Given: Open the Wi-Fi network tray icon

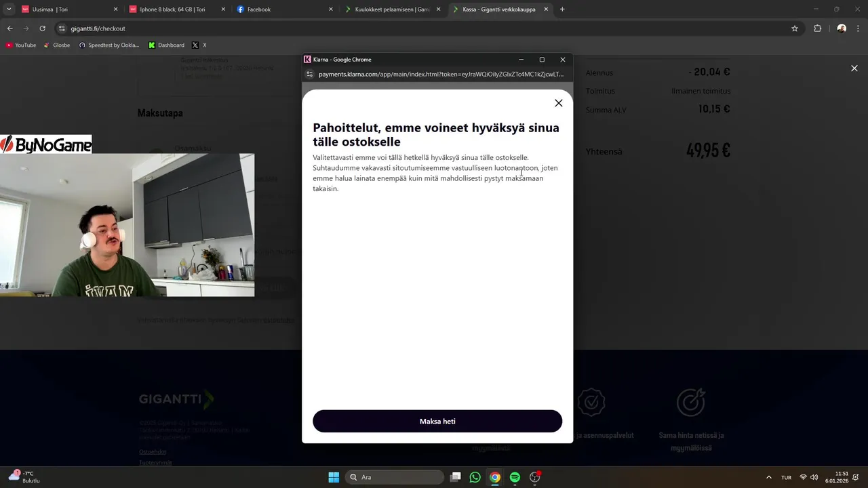Looking at the screenshot, I should (803, 477).
